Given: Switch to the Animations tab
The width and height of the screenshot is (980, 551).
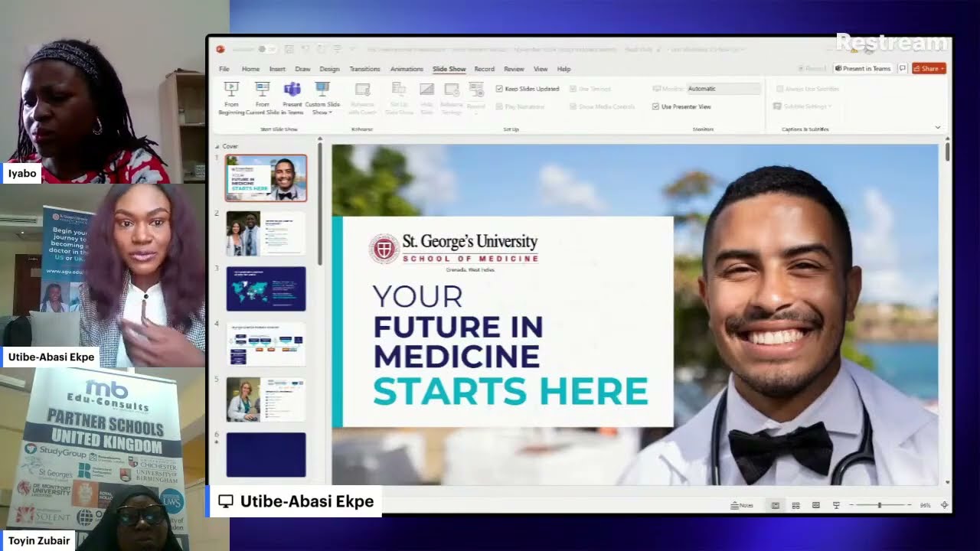Looking at the screenshot, I should coord(407,69).
